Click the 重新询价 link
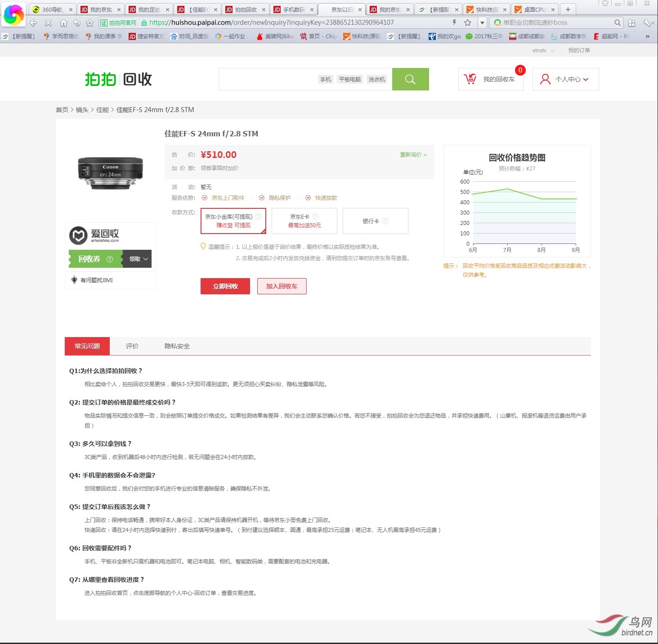The width and height of the screenshot is (658, 644). [x=413, y=154]
